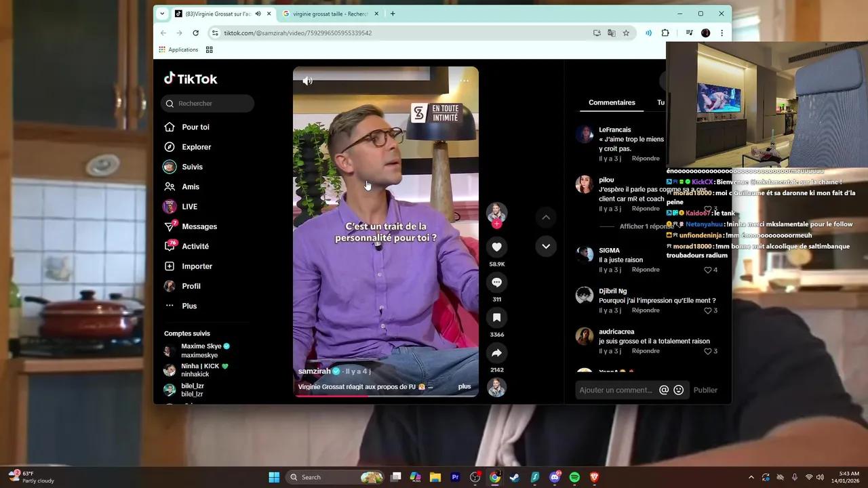Image resolution: width=868 pixels, height=488 pixels.
Task: Switch to the virginie grossat taille tab
Action: tap(330, 14)
